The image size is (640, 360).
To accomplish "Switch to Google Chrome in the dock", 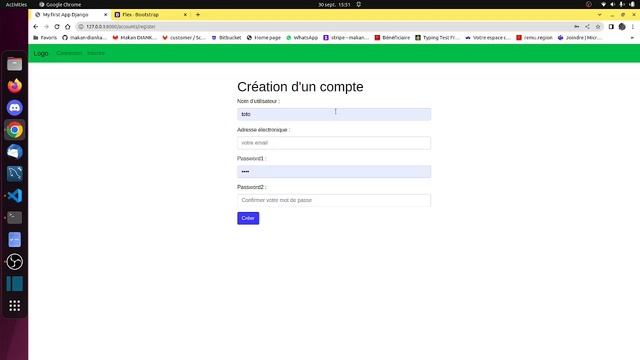I will point(14,130).
